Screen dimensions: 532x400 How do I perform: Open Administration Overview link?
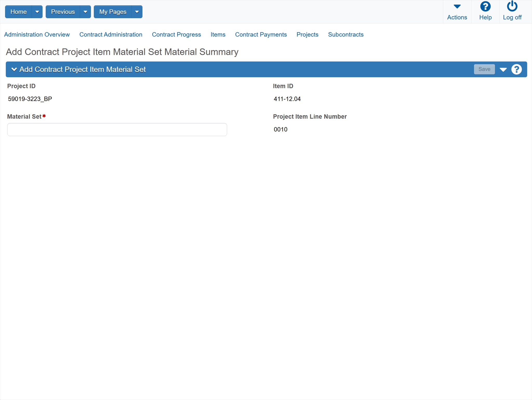pyautogui.click(x=37, y=35)
